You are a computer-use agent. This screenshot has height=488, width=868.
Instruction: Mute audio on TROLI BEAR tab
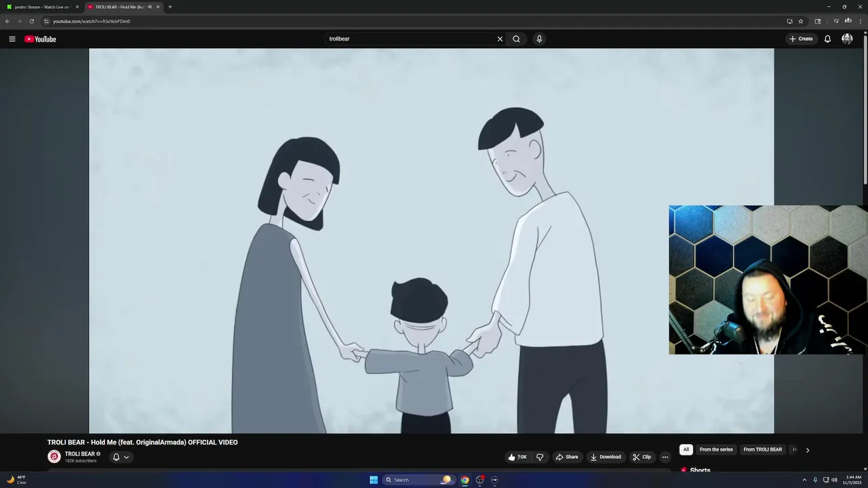[x=150, y=7]
